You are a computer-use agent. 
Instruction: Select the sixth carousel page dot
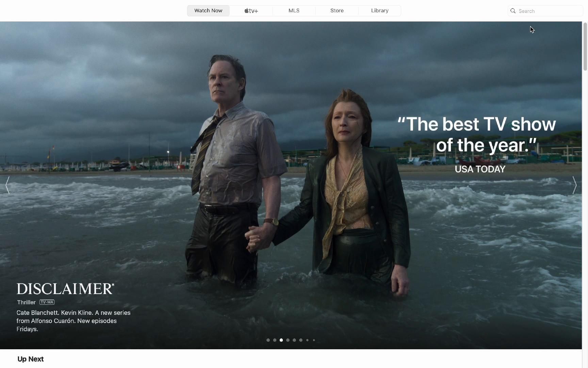pyautogui.click(x=301, y=340)
